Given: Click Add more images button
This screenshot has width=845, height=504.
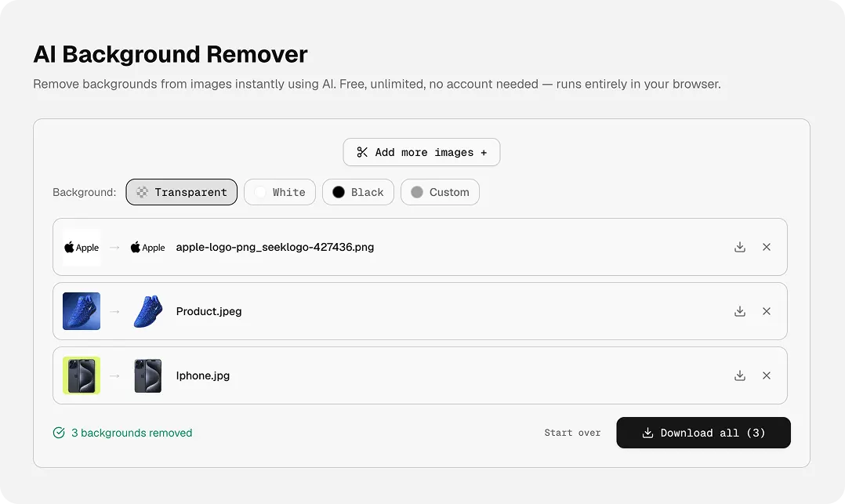Looking at the screenshot, I should (422, 152).
